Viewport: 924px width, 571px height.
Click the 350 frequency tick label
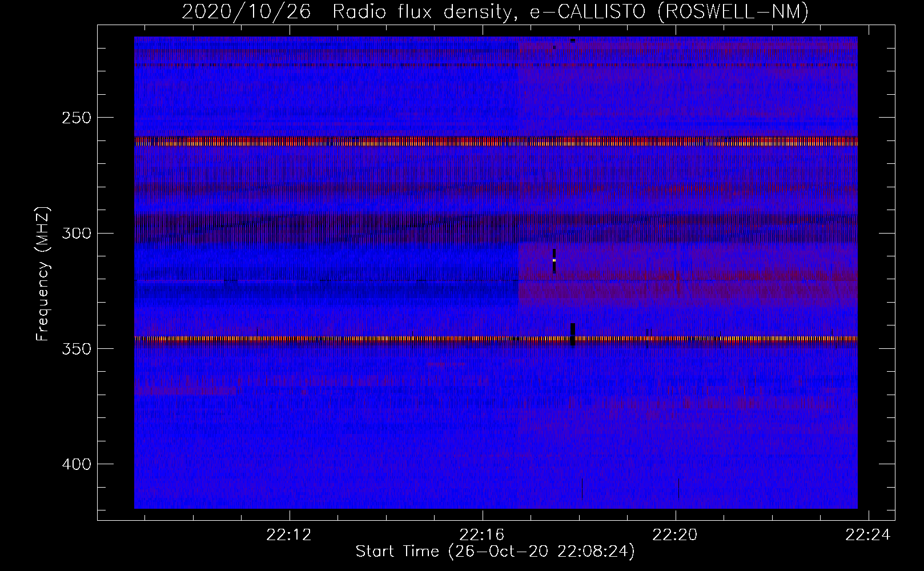coord(77,349)
